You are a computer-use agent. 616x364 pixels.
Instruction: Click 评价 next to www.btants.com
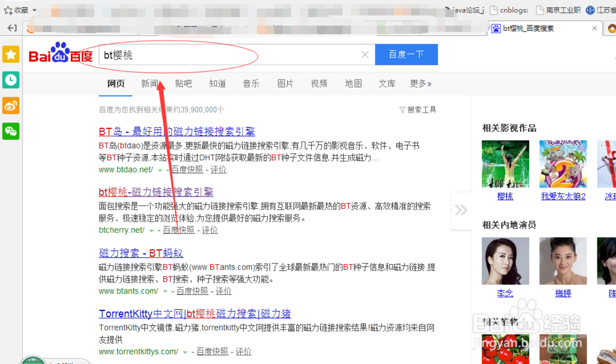tap(224, 291)
